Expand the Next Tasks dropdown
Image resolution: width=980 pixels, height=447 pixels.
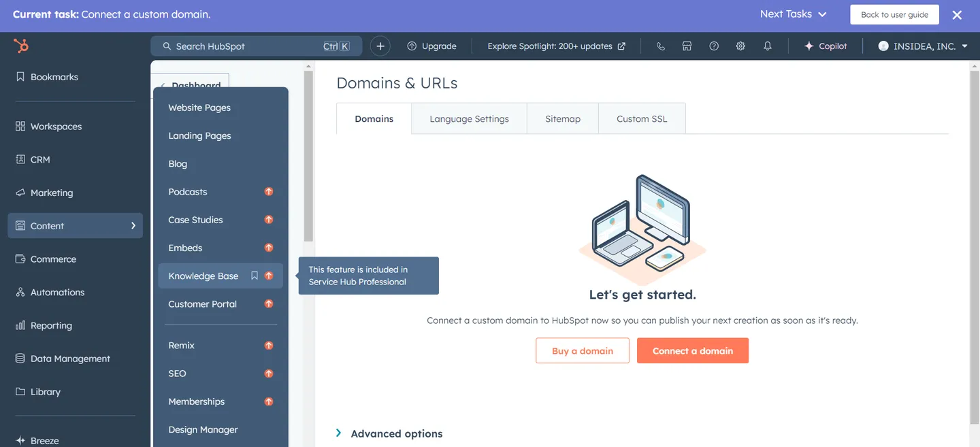click(x=793, y=14)
